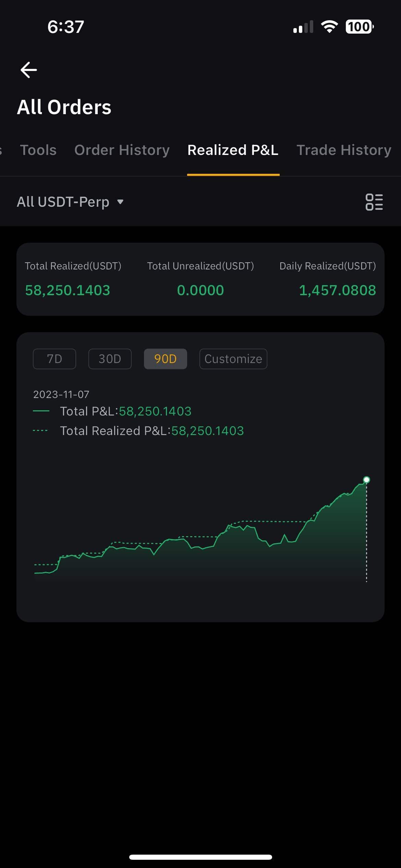This screenshot has width=401, height=868.
Task: Select the 30D time range
Action: click(110, 359)
